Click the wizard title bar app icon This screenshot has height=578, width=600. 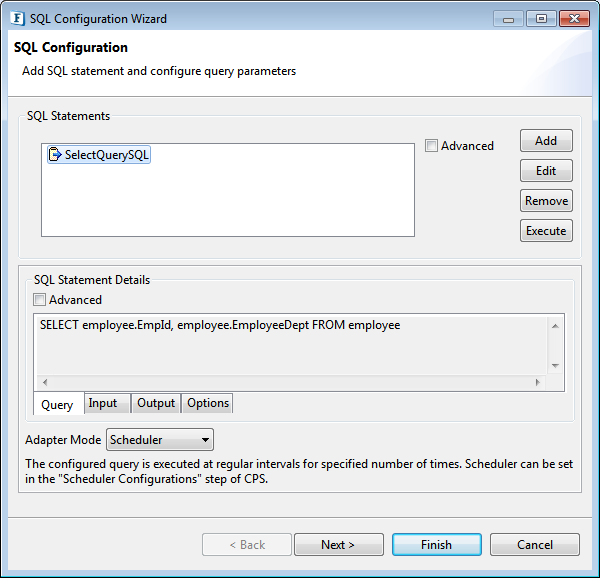point(17,18)
